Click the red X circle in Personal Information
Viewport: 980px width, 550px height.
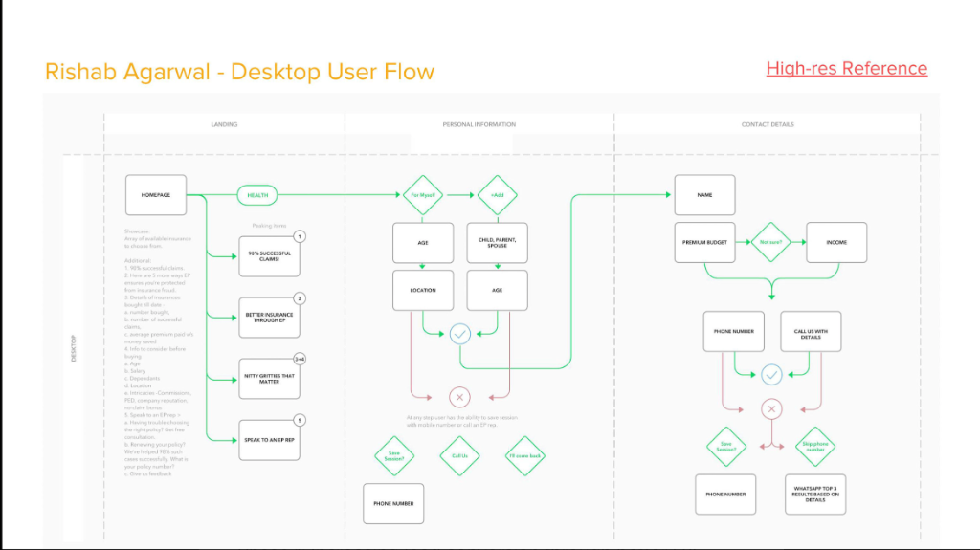point(459,397)
